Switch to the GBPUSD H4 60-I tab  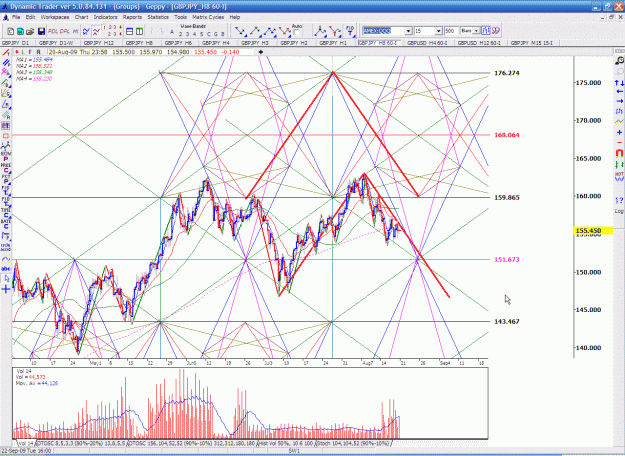coord(427,43)
